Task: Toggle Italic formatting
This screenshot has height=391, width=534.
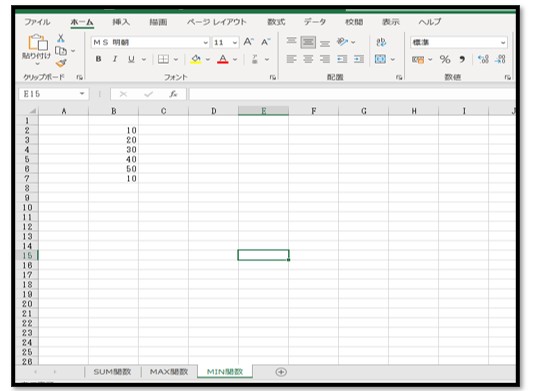Action: tap(115, 59)
